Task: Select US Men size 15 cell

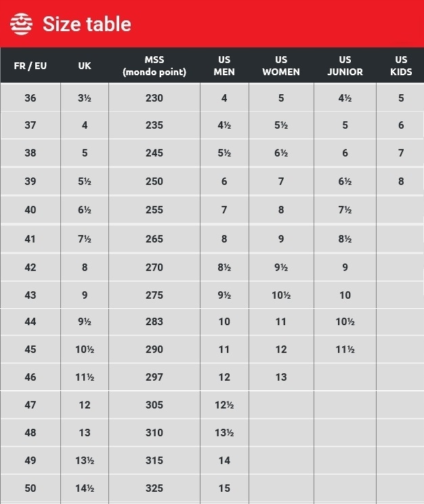Action: coord(224,488)
